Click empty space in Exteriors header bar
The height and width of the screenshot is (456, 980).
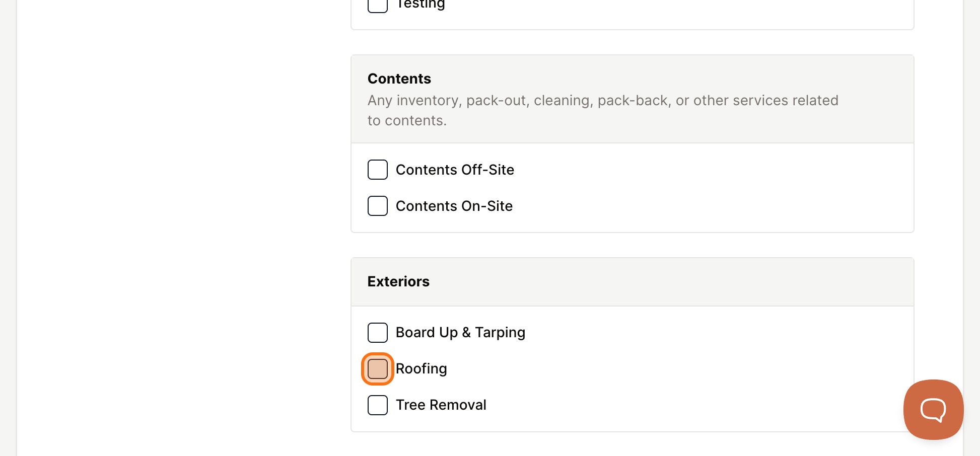[x=670, y=282]
